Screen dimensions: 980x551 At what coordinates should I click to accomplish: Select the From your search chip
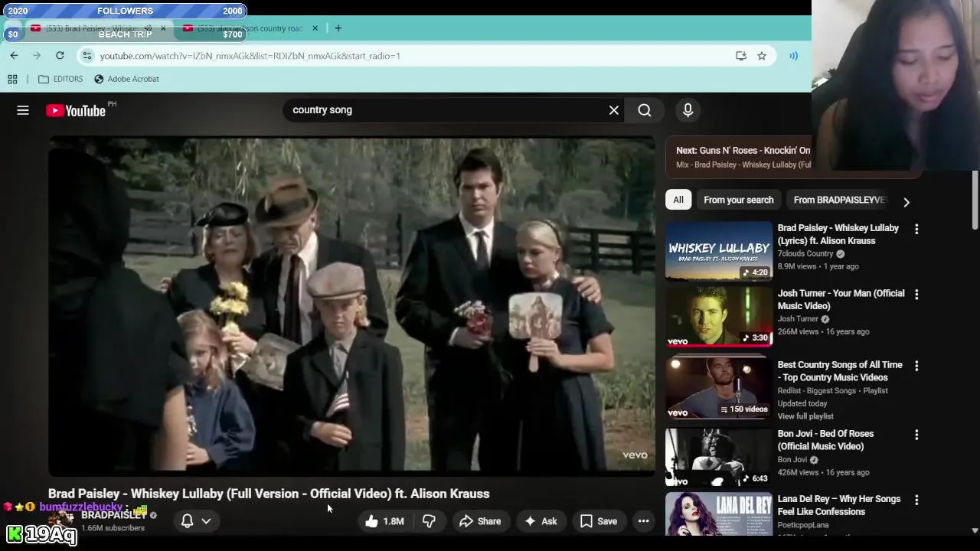tap(739, 200)
